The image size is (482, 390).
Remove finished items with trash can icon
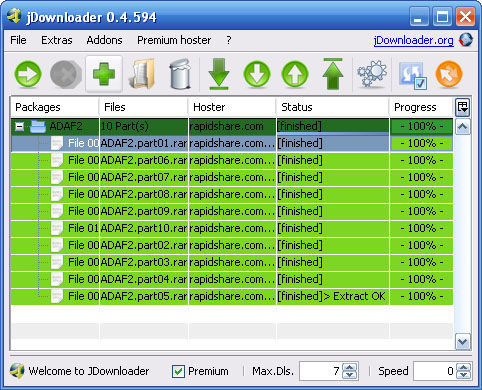point(180,74)
